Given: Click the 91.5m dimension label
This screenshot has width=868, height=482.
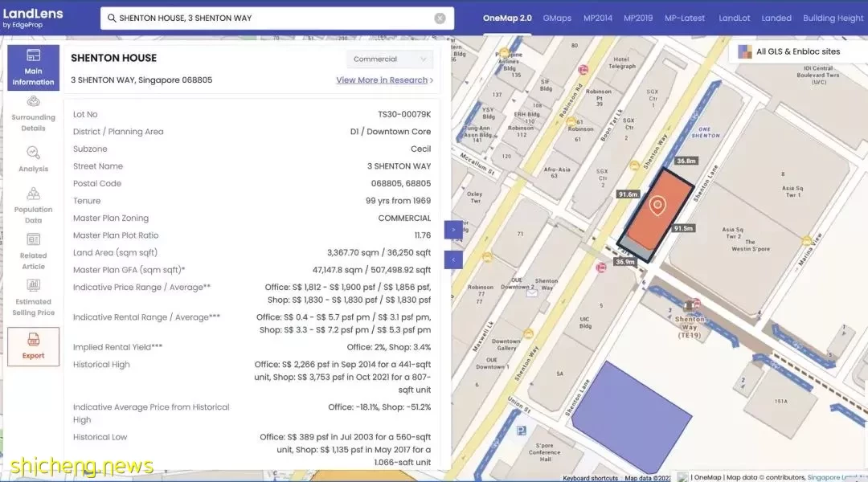Looking at the screenshot, I should (684, 228).
